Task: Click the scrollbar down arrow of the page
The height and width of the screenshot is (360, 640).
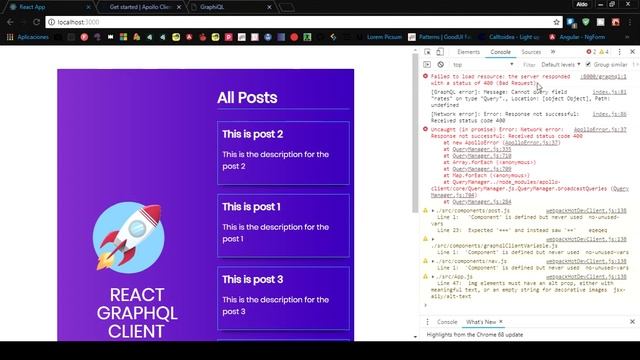Action: click(415, 337)
